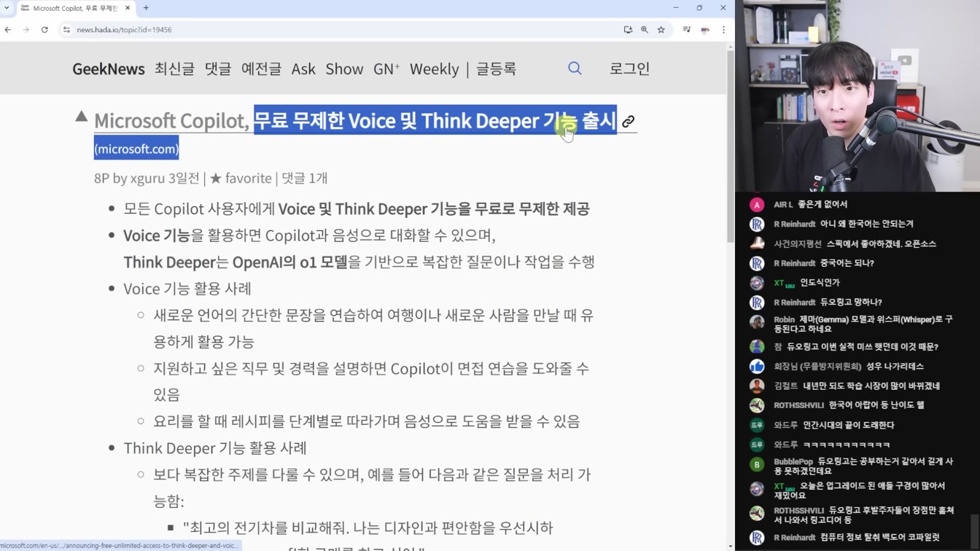Open the zoom magnifier icon in address bar

(645, 30)
